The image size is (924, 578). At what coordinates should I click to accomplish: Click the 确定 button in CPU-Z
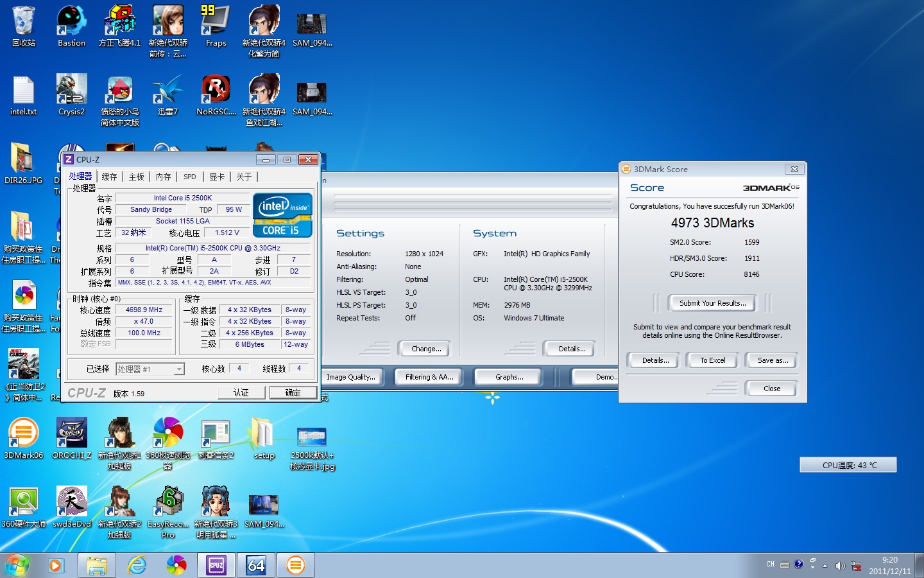click(293, 392)
